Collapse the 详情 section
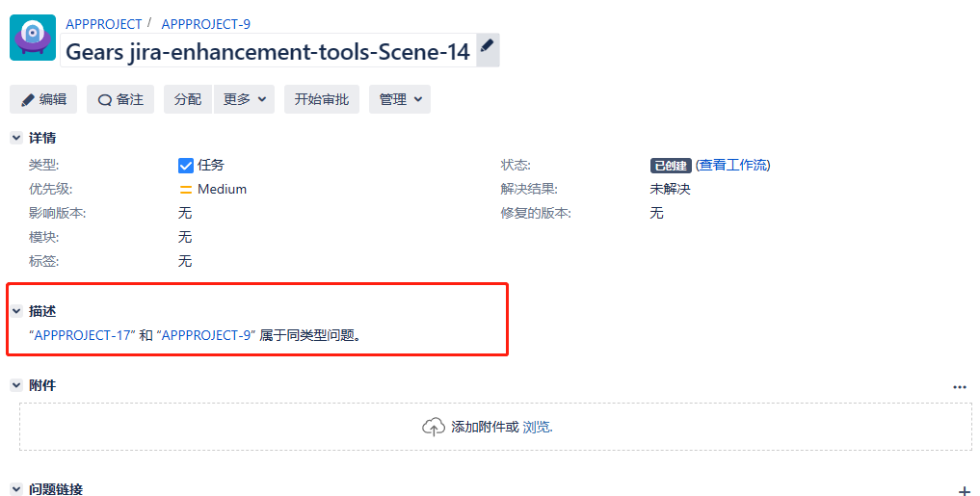 click(x=16, y=138)
